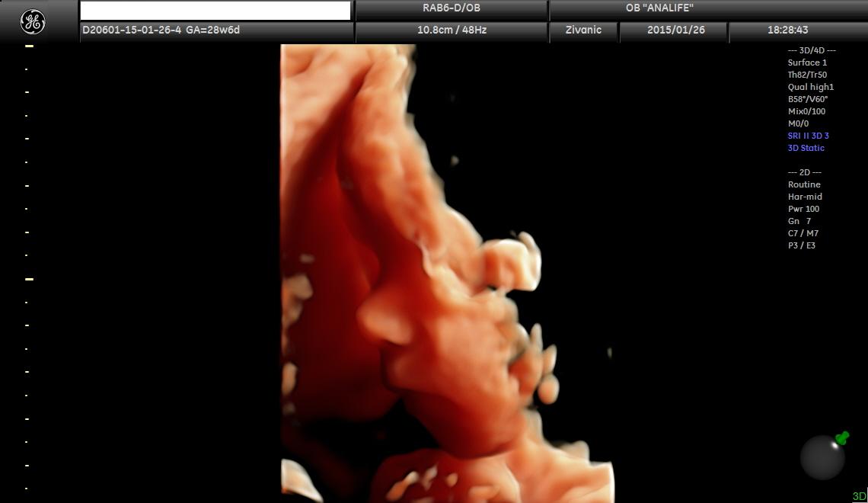Click the 3D orientation sphere icon
The image size is (868, 503).
click(822, 457)
